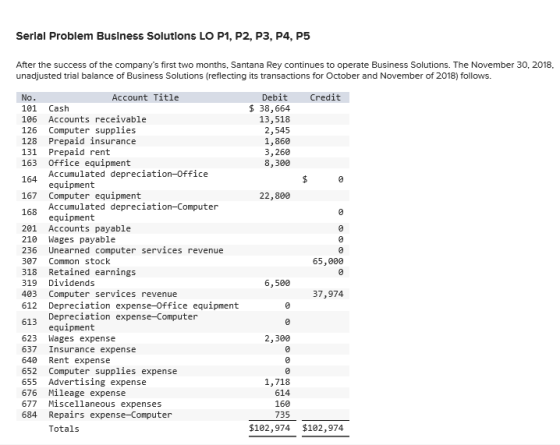Select the Wages expense account label

[82, 338]
